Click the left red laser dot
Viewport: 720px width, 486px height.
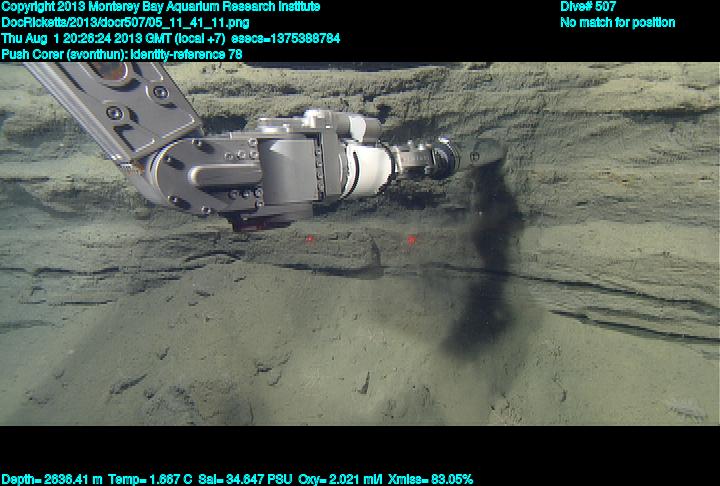[x=310, y=240]
